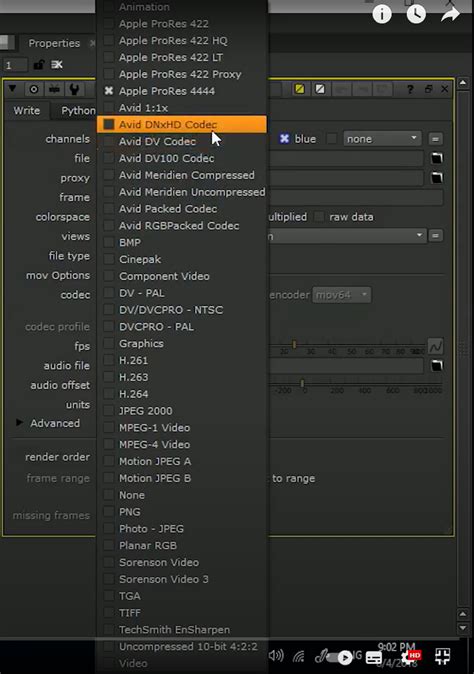Enable the raw data checkbox
Image resolution: width=474 pixels, height=674 pixels.
pos(319,217)
